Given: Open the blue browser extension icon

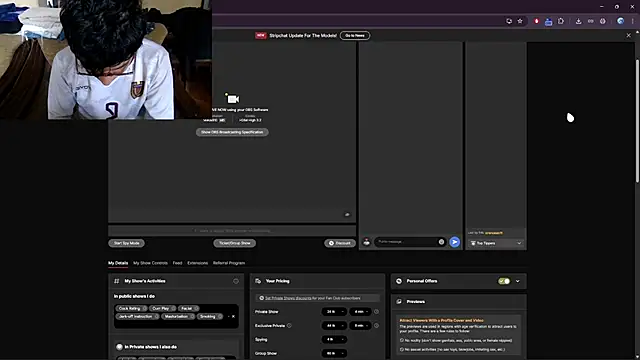Looking at the screenshot, I should coord(549,22).
